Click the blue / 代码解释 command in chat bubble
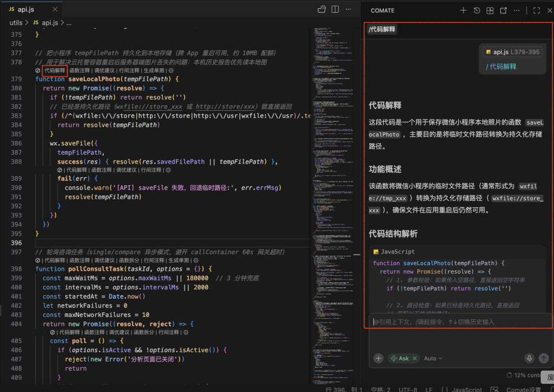The image size is (554, 392). tap(501, 66)
